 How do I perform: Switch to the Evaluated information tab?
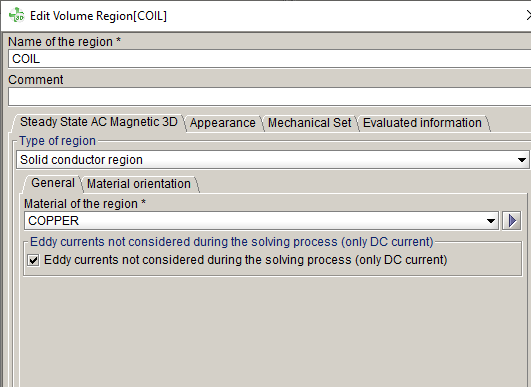pos(422,123)
